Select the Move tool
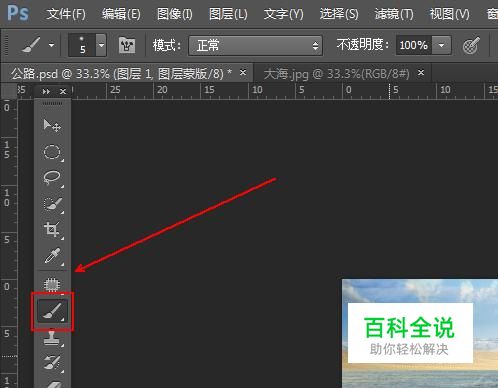 click(52, 126)
